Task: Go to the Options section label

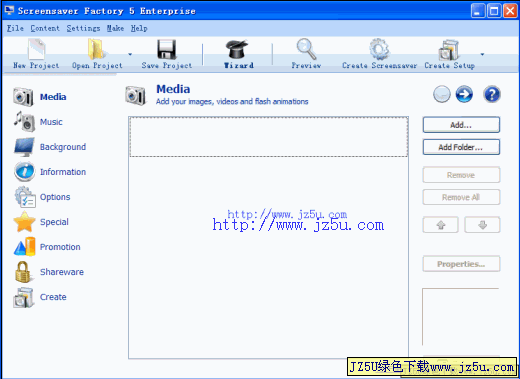Action: pos(55,197)
